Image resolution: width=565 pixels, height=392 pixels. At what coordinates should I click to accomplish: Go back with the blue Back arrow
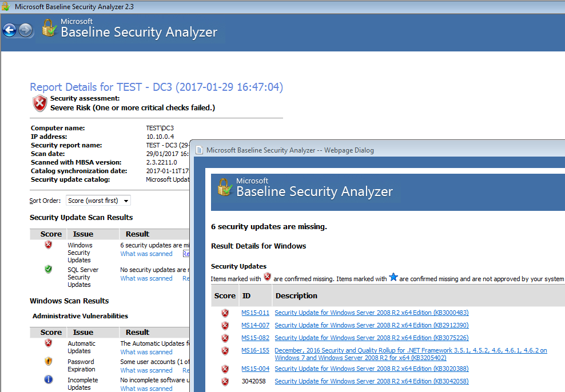(x=10, y=30)
